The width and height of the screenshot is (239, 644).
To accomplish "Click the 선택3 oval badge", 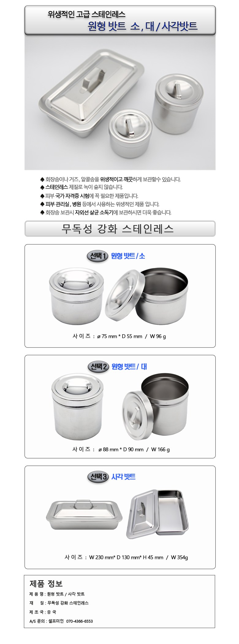I will (98, 477).
